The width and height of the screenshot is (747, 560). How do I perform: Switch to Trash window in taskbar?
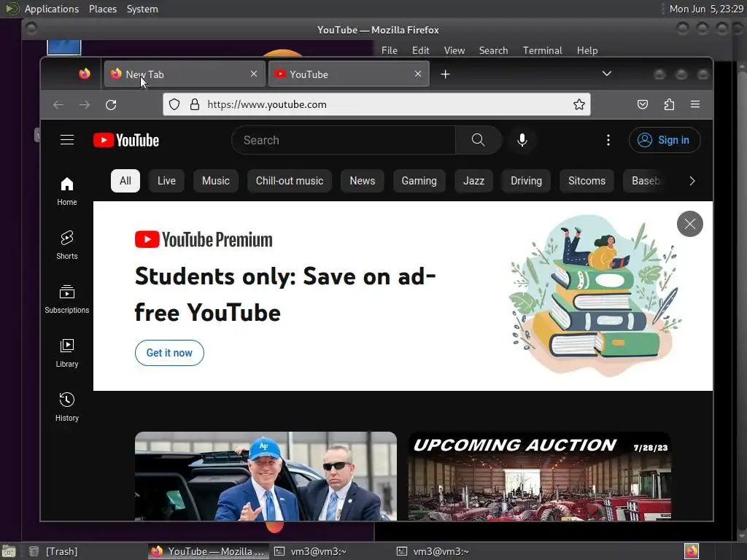point(53,551)
